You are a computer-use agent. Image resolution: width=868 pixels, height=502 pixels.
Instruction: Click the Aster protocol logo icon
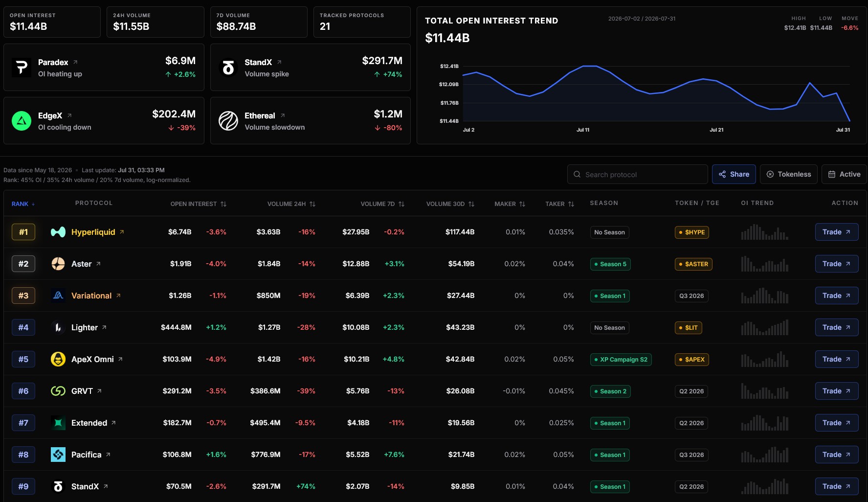pyautogui.click(x=58, y=264)
